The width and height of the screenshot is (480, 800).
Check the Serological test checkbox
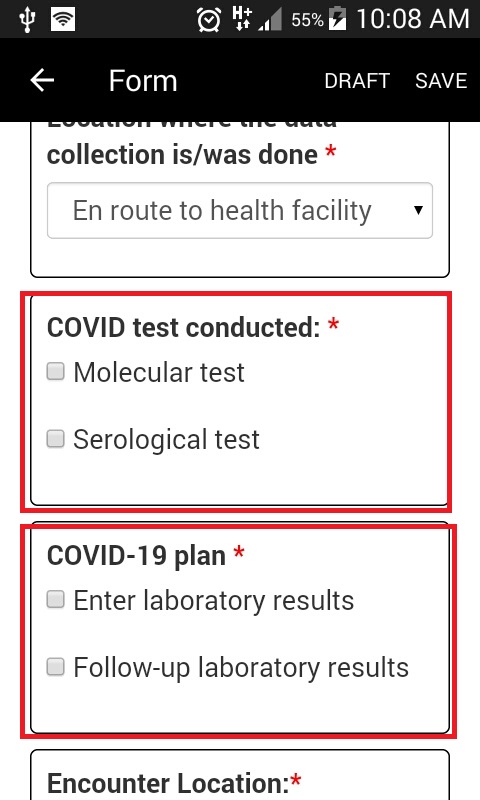(56, 439)
